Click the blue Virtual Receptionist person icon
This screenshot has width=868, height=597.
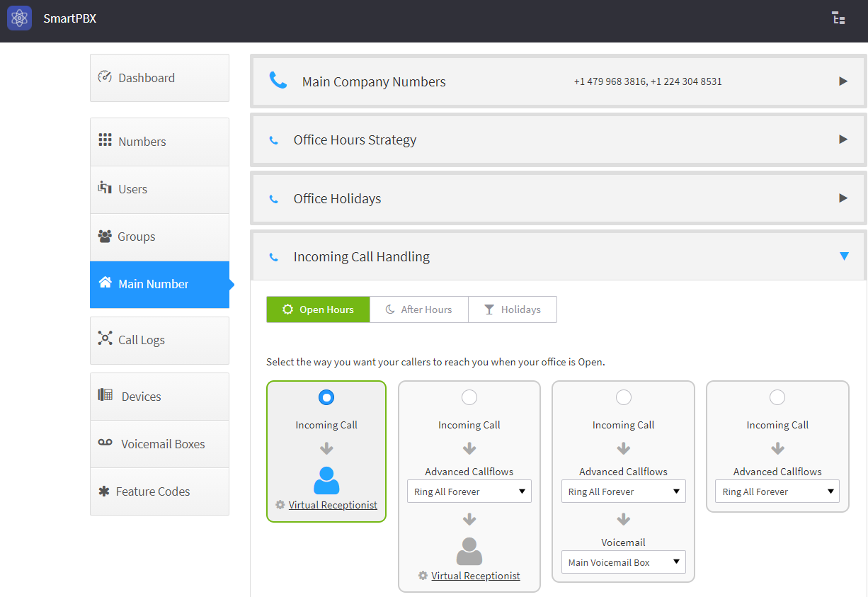326,481
